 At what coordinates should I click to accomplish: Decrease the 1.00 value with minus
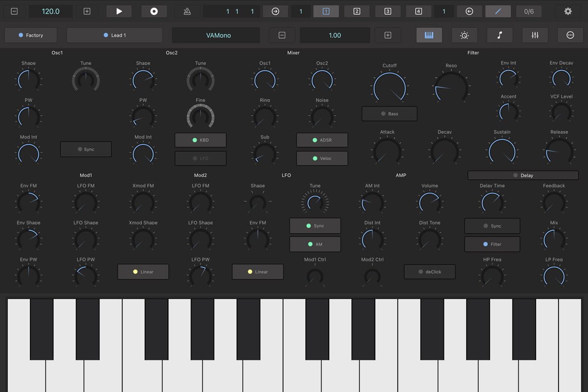coord(282,35)
